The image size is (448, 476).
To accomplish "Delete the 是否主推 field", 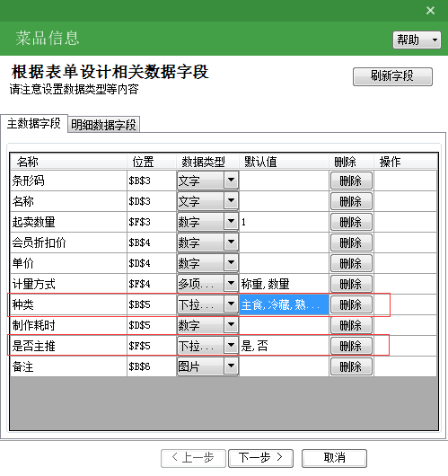I will pos(351,346).
